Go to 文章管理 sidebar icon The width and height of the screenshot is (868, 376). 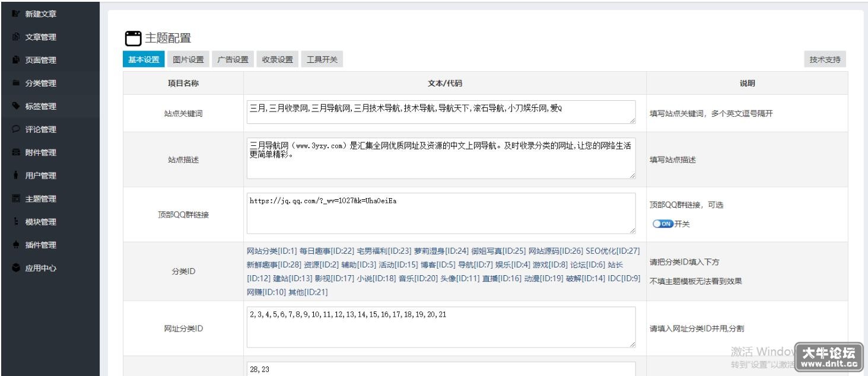(15, 37)
